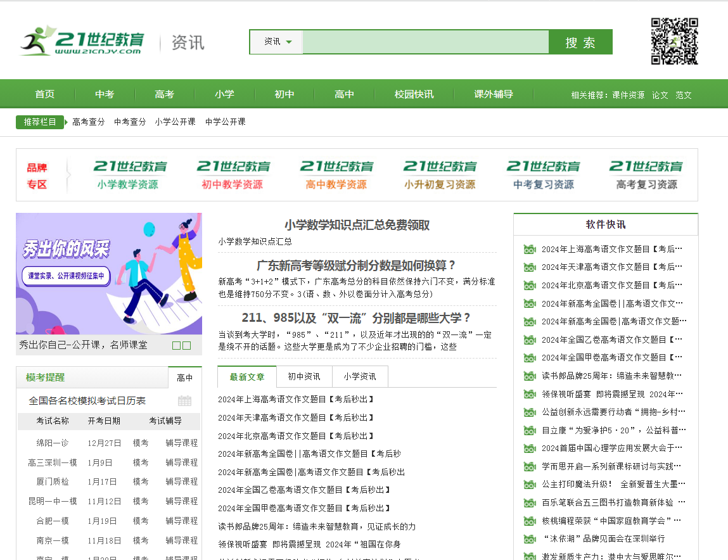The height and width of the screenshot is (560, 728).
Task: Click the 推荐栏目 label button
Action: click(40, 122)
